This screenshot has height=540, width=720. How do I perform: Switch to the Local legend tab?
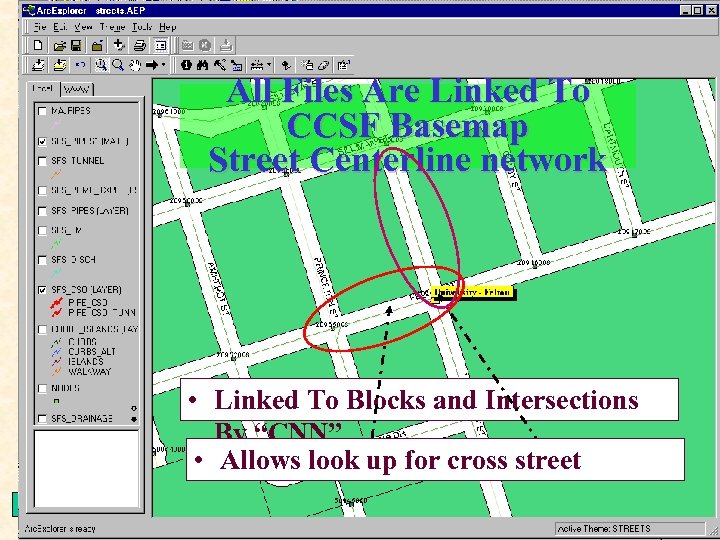[44, 88]
